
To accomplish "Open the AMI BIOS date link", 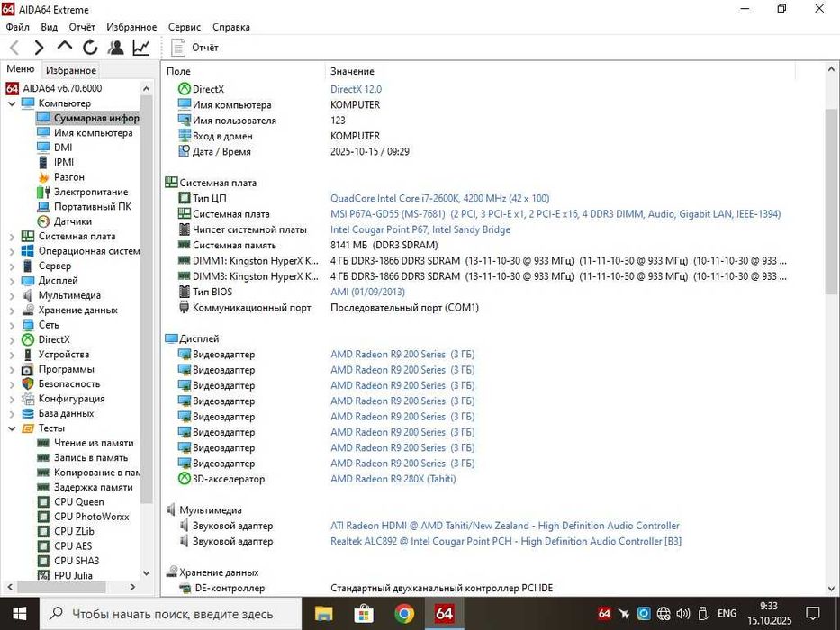I will (367, 292).
